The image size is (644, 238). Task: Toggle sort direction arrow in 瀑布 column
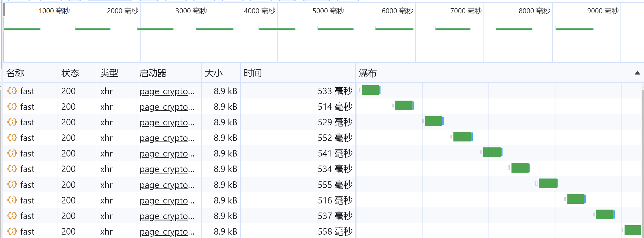point(637,73)
